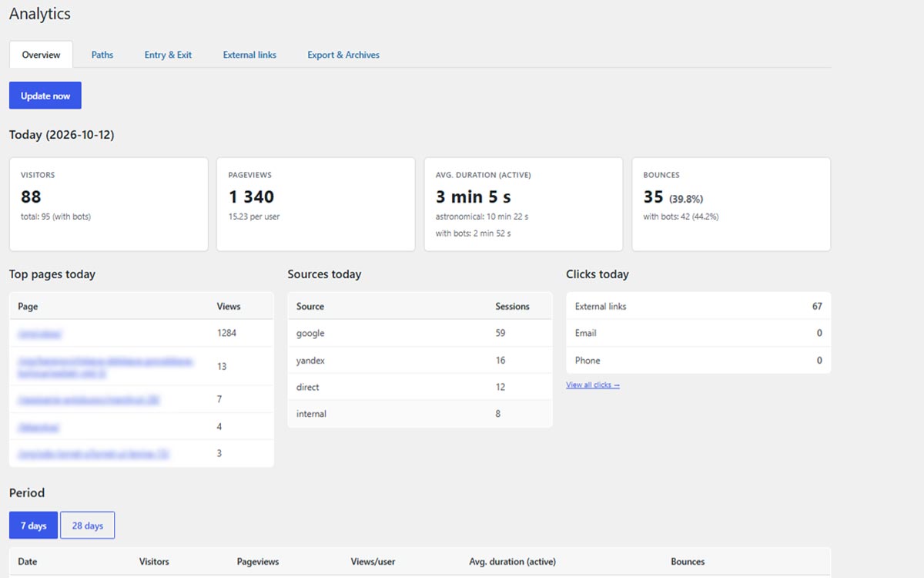Screen dimensions: 924x578
Task: Click the Visitors card value 88
Action: 31,197
